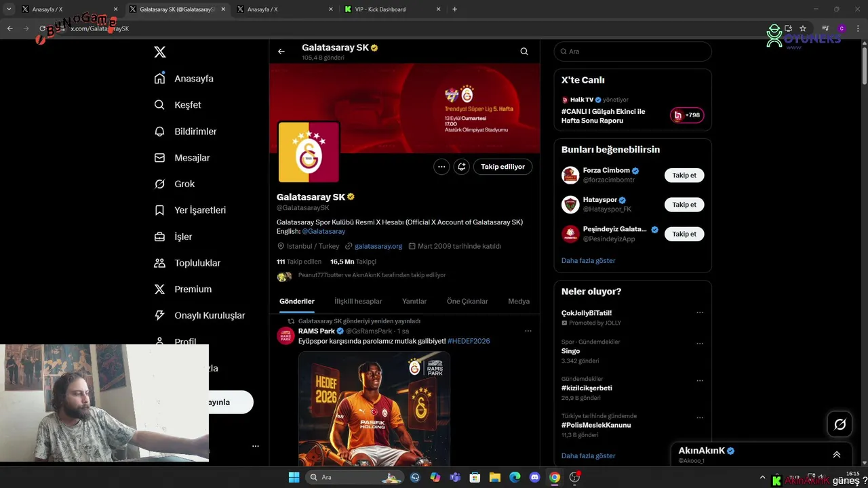Open the three-dot menu on the RAMS Park post
The image size is (868, 488).
point(528,331)
